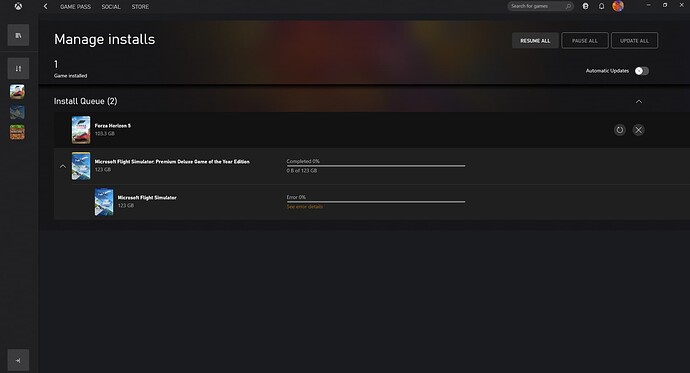Open the notifications bell

(601, 6)
